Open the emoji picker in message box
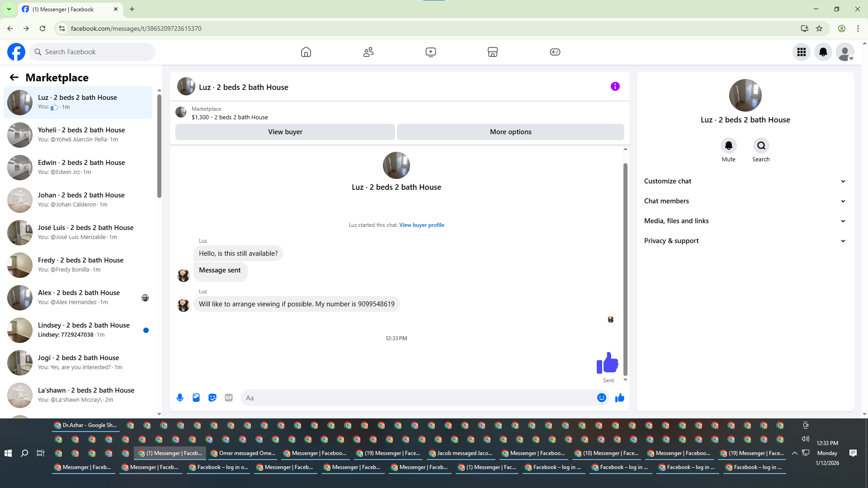Viewport: 868px width, 488px height. [601, 398]
